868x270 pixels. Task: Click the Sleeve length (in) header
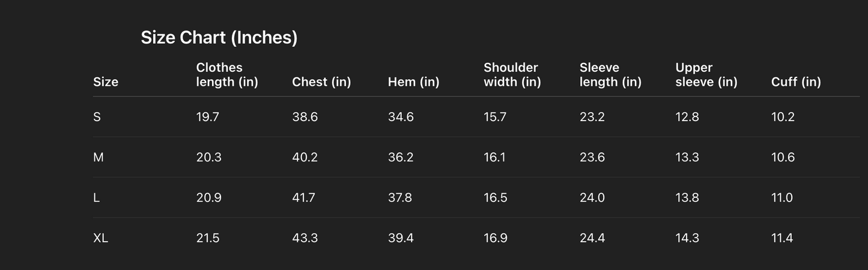pos(610,75)
